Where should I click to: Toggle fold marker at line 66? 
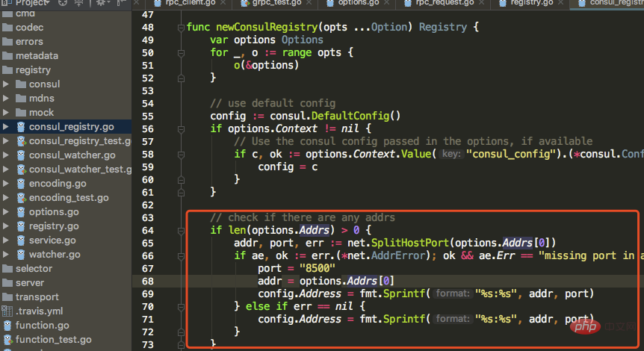pos(181,256)
